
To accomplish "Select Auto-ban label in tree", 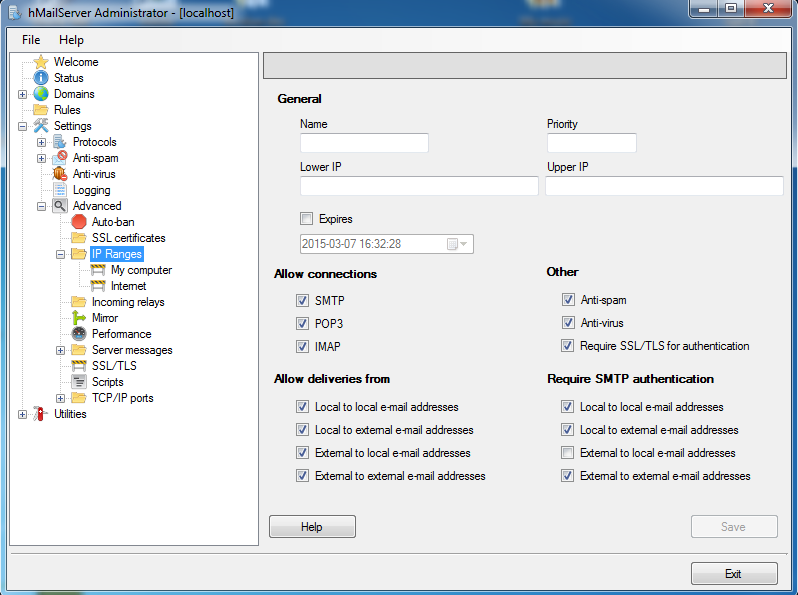I will (113, 222).
